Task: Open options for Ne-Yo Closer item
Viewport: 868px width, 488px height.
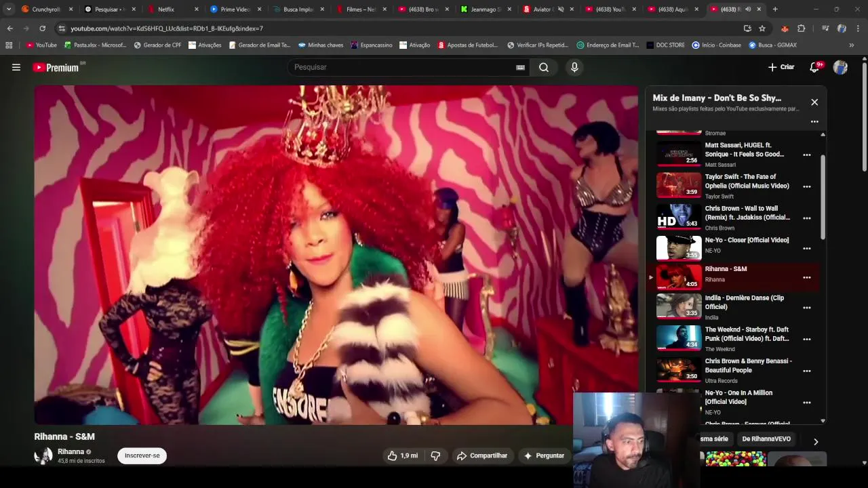Action: [807, 248]
